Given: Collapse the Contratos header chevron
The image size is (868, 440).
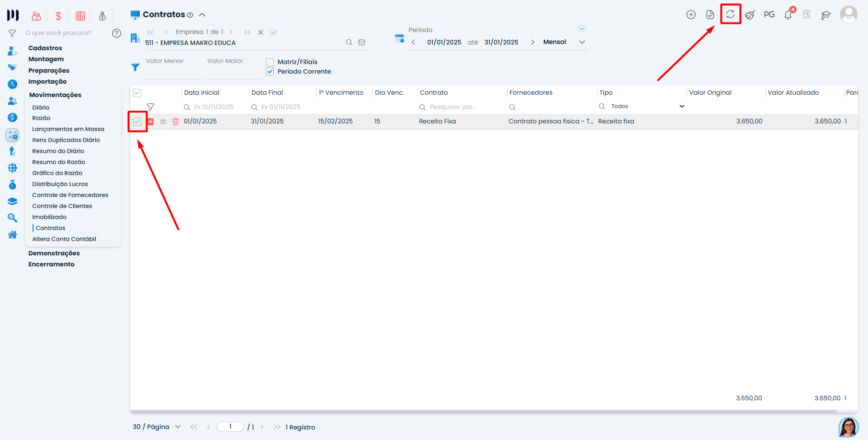Looking at the screenshot, I should 202,15.
